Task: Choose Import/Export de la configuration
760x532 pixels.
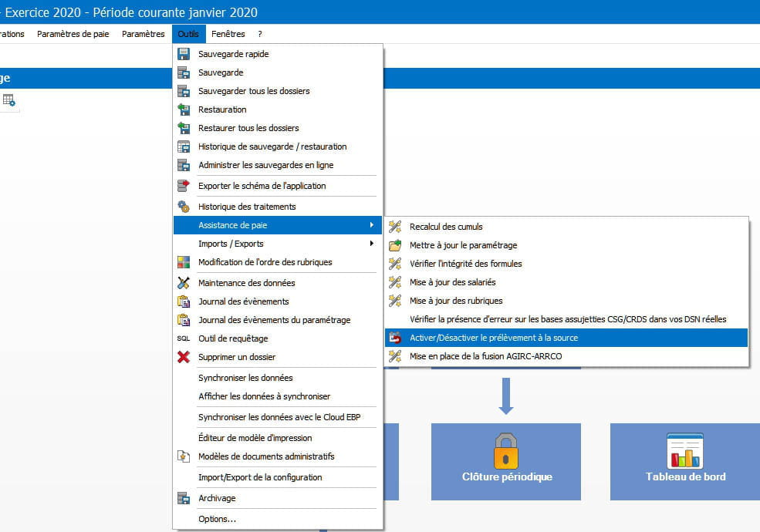Action: (278, 477)
